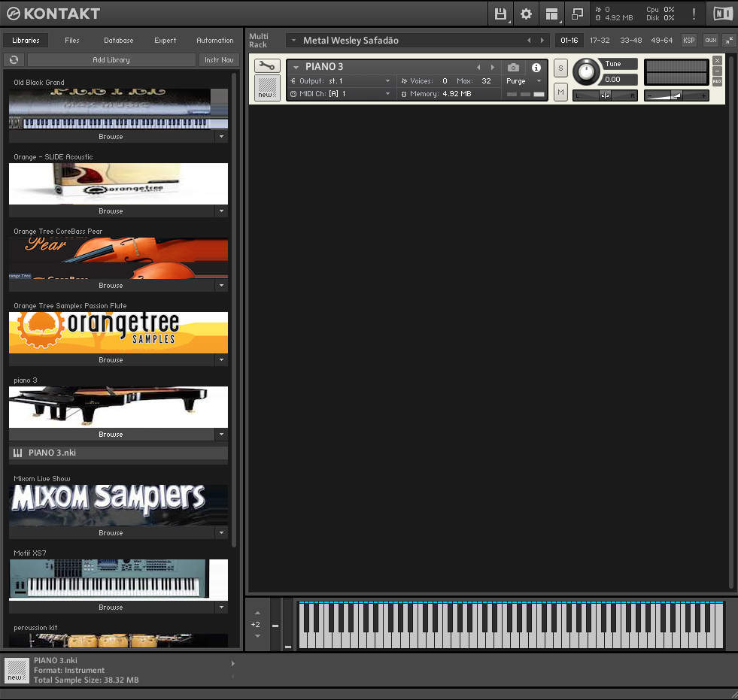Click the Tune knob
Image resolution: width=738 pixels, height=700 pixels.
coord(586,71)
